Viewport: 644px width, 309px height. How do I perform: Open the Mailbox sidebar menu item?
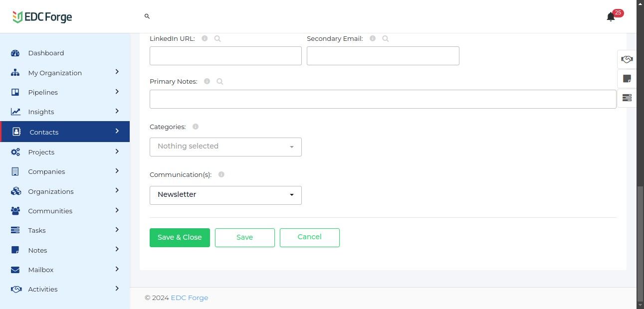point(41,270)
